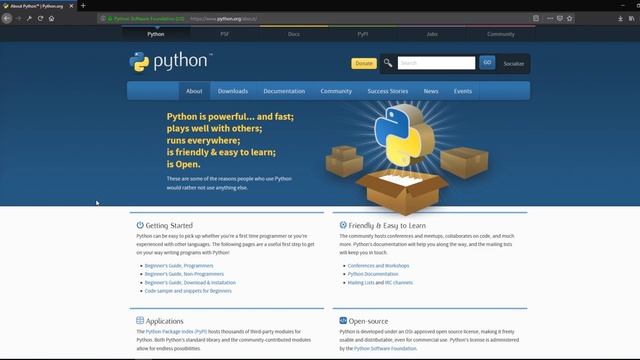Open the downloads arrow icon
The width and height of the screenshot is (640, 360).
620,18
